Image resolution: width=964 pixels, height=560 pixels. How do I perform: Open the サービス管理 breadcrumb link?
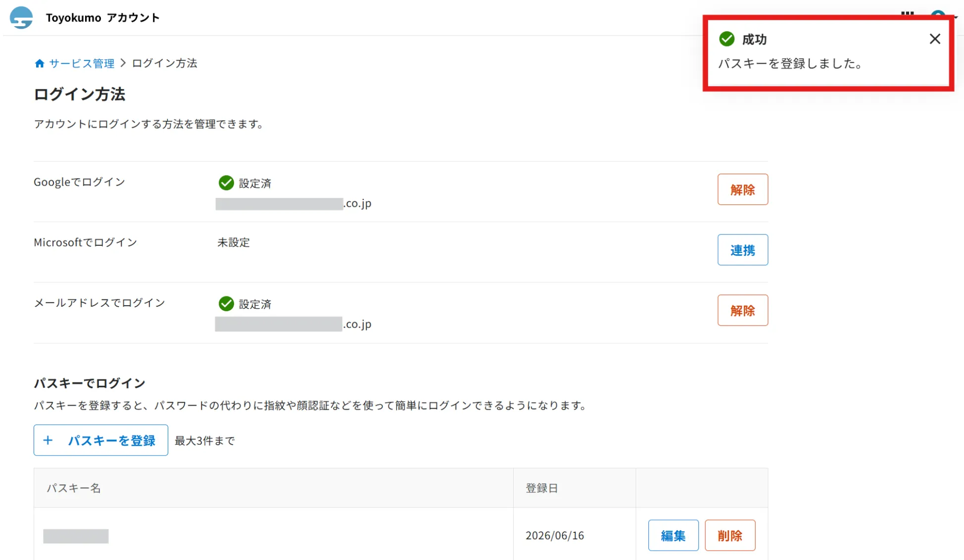[x=82, y=63]
